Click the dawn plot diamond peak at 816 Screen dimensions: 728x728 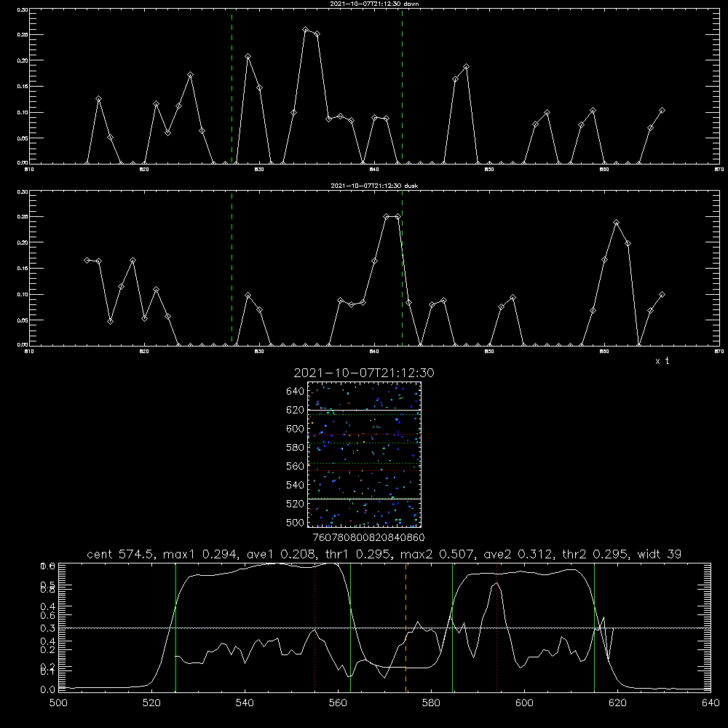click(x=98, y=99)
